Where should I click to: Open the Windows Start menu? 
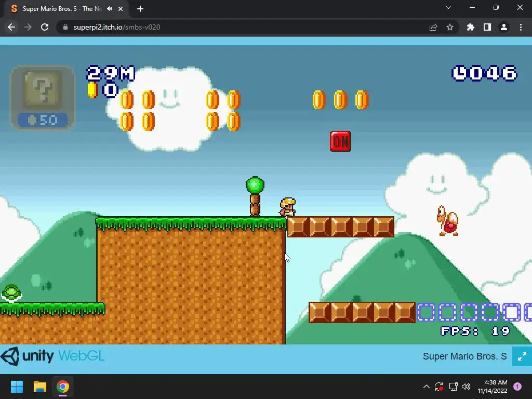click(17, 387)
